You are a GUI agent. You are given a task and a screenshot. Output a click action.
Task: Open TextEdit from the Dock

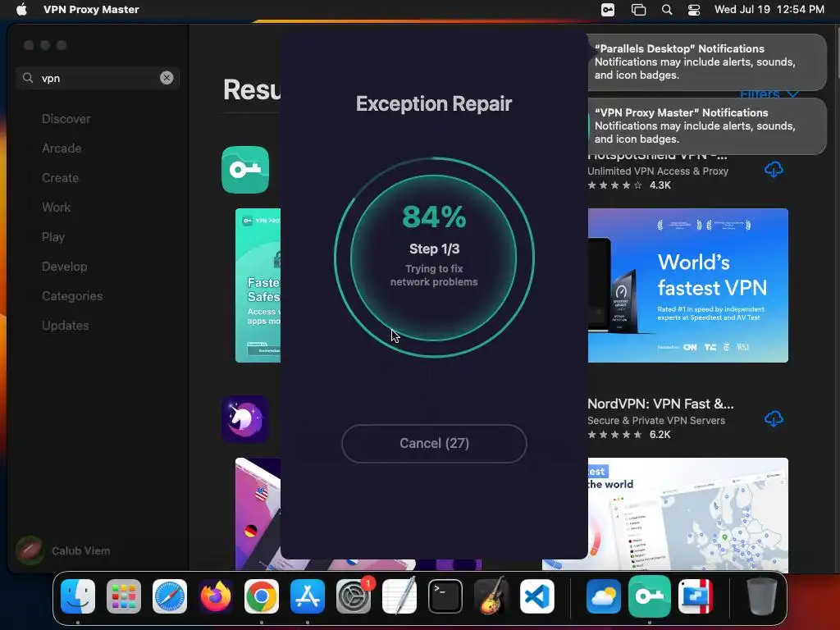(399, 596)
